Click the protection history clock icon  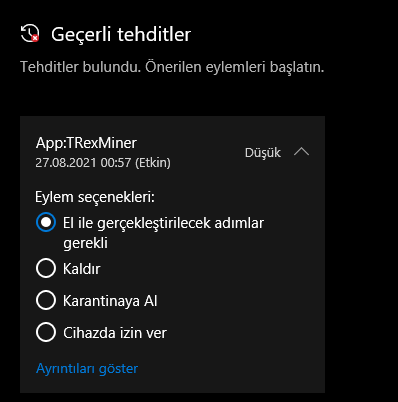click(30, 33)
